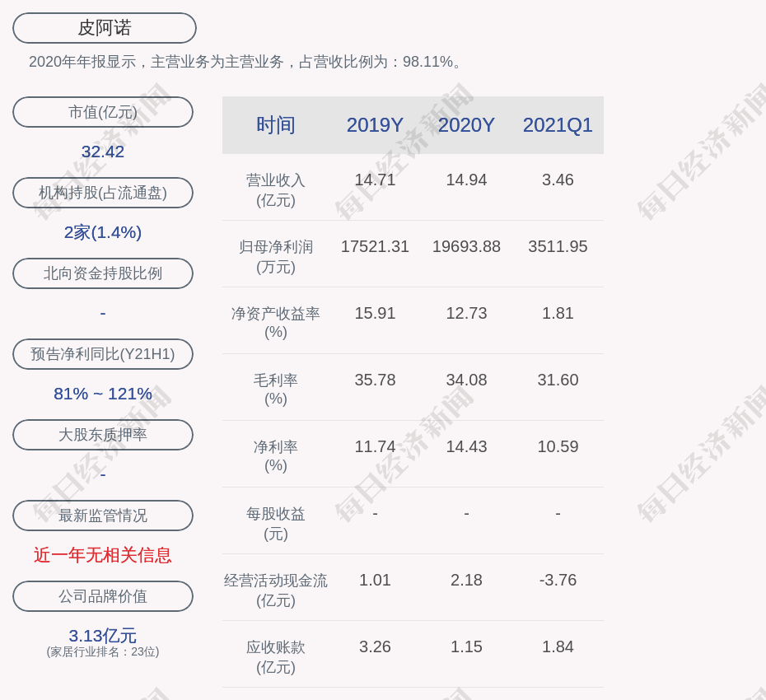Click the 时间 table header
This screenshot has width=766, height=700.
coord(276,125)
